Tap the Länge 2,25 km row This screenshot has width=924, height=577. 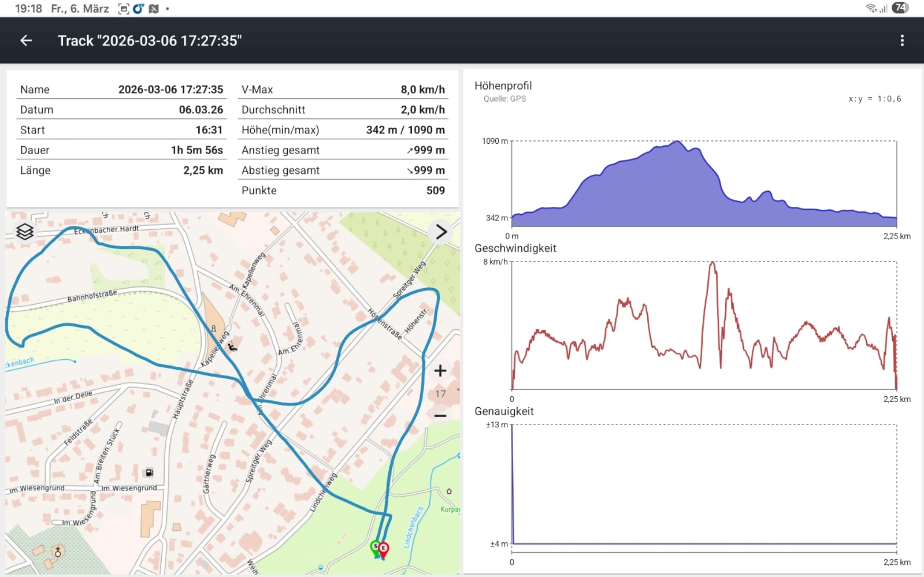click(121, 170)
